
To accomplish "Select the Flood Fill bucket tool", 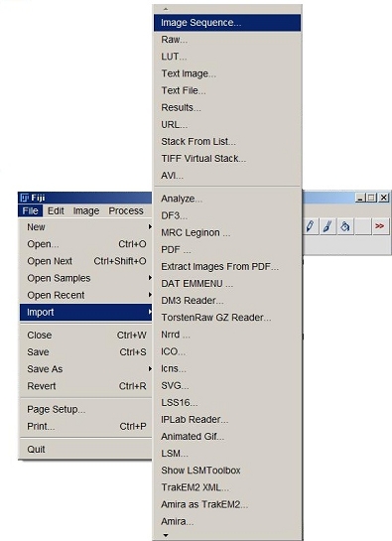I will (x=344, y=226).
